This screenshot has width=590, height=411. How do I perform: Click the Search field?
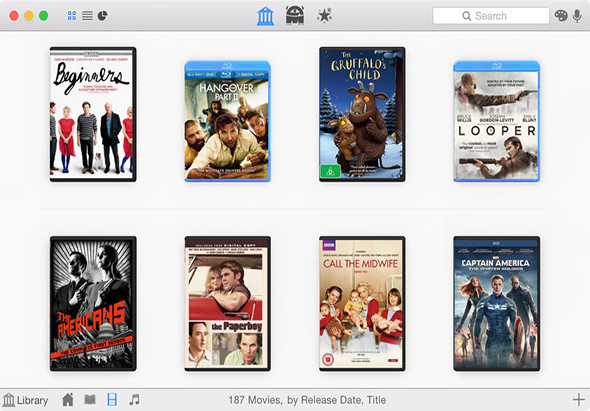point(491,16)
